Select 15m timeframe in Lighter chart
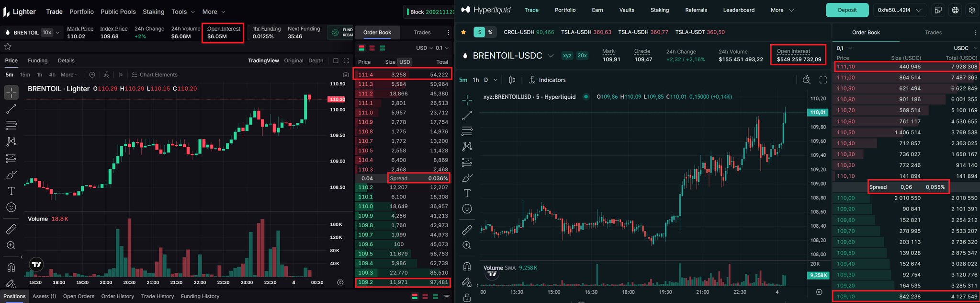 [x=25, y=75]
